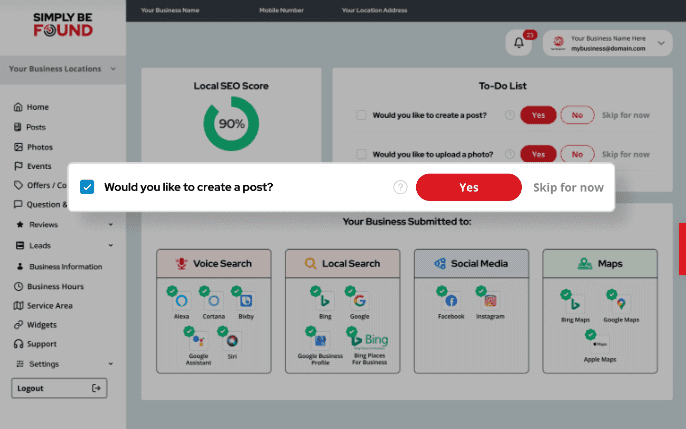The image size is (686, 429).
Task: Click the Cortana icon
Action: tap(214, 301)
